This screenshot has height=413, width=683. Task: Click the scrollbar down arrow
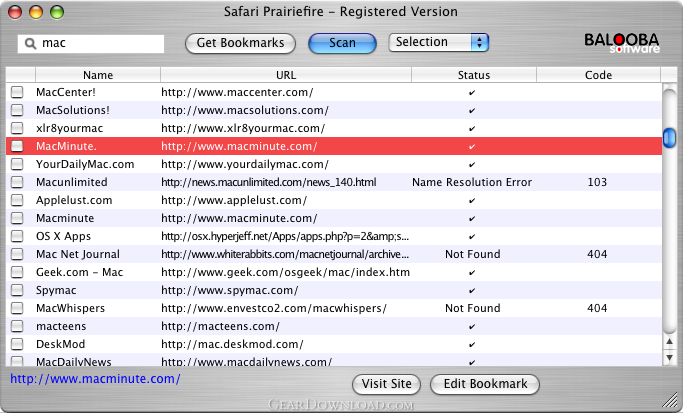669,358
